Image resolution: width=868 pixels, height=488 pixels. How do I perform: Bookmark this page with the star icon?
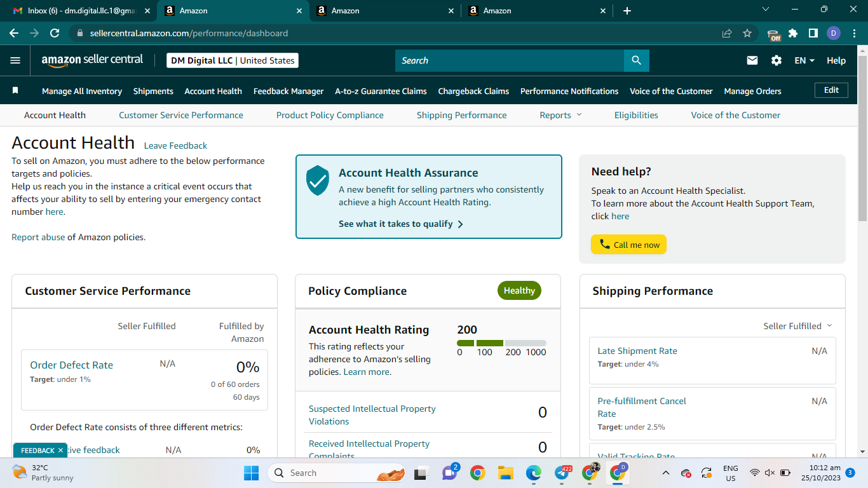pyautogui.click(x=747, y=33)
